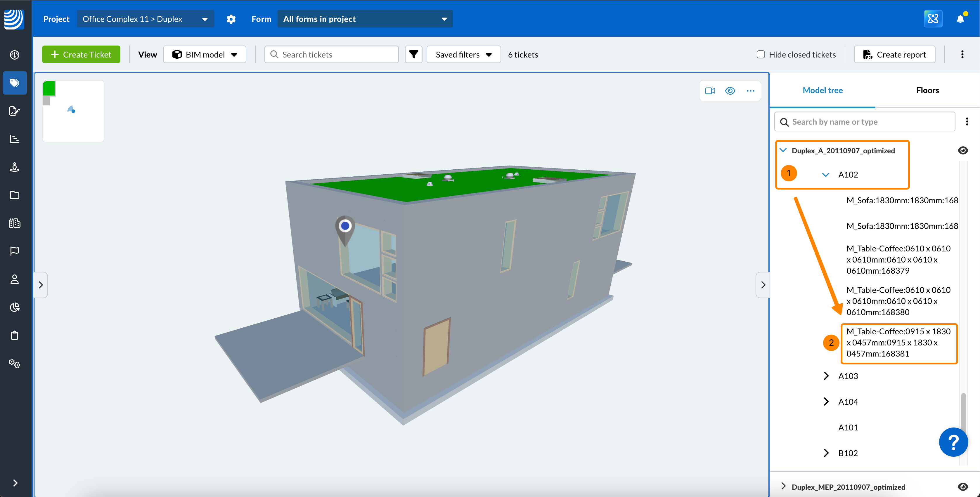The width and height of the screenshot is (980, 497).
Task: Open the BIM model view dropdown
Action: pos(205,55)
